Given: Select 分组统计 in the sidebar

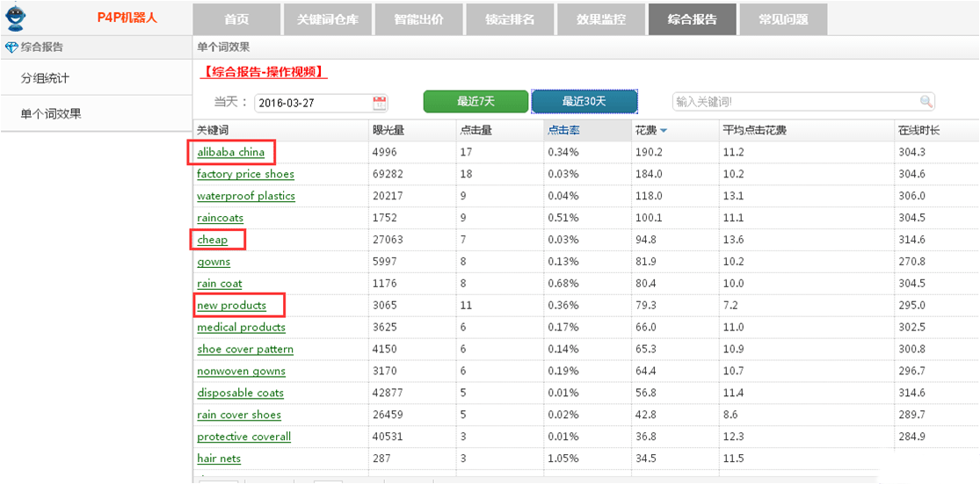Looking at the screenshot, I should coord(45,78).
